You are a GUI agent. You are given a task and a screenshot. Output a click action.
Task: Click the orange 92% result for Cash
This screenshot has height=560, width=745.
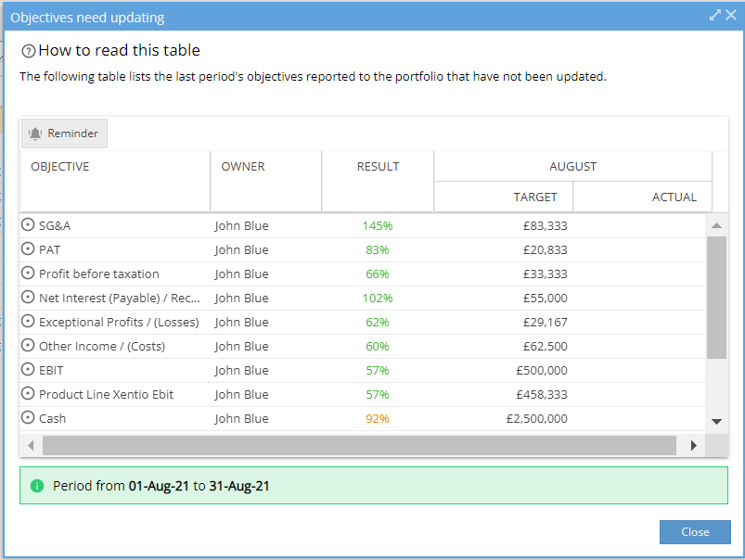click(x=378, y=419)
